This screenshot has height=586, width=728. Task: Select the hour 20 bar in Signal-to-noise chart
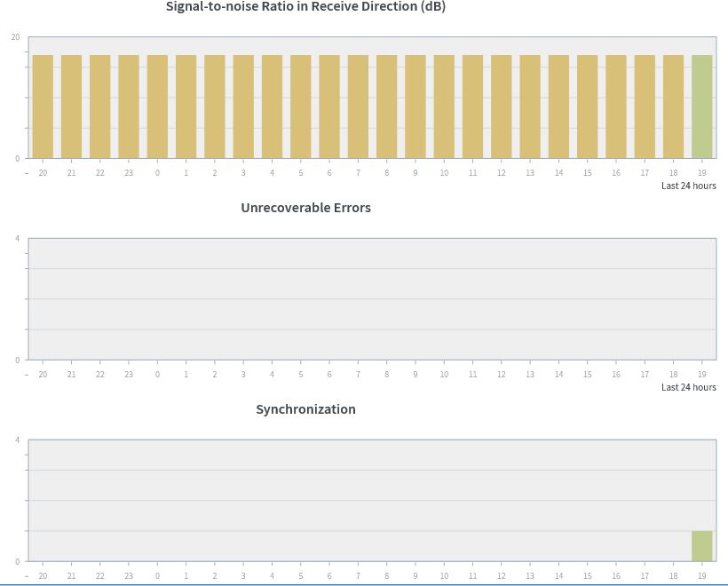click(43, 107)
